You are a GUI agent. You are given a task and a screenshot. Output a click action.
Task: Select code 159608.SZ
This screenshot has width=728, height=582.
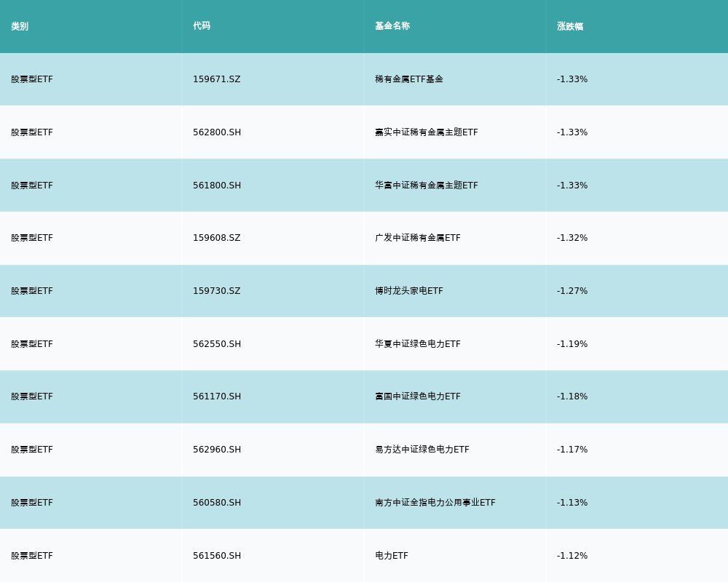point(216,238)
